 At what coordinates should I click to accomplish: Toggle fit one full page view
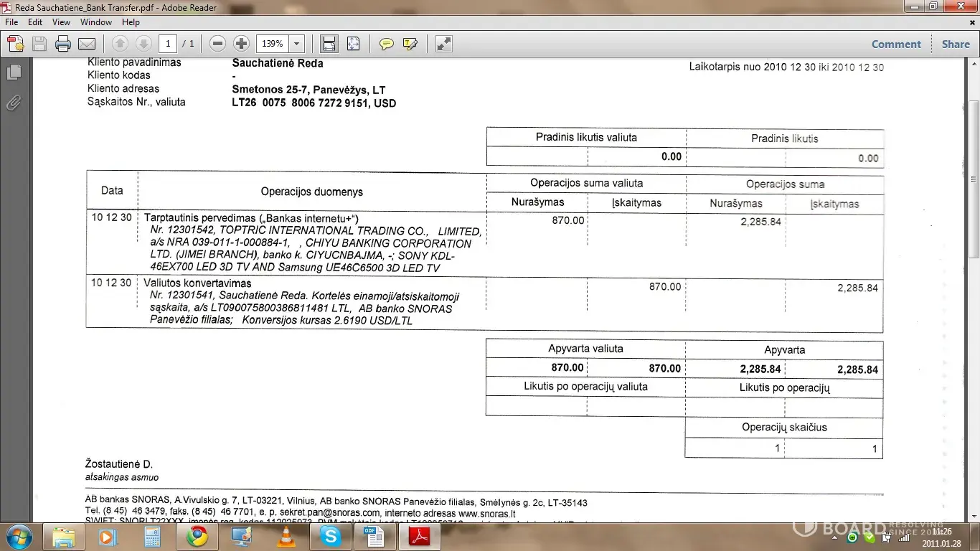pos(353,44)
